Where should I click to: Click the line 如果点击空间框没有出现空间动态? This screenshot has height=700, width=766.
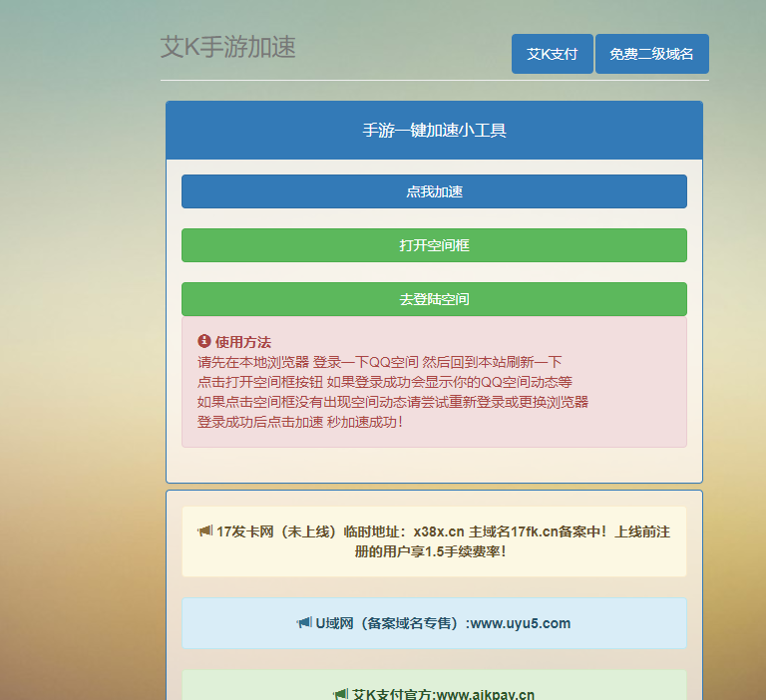pyautogui.click(x=393, y=402)
